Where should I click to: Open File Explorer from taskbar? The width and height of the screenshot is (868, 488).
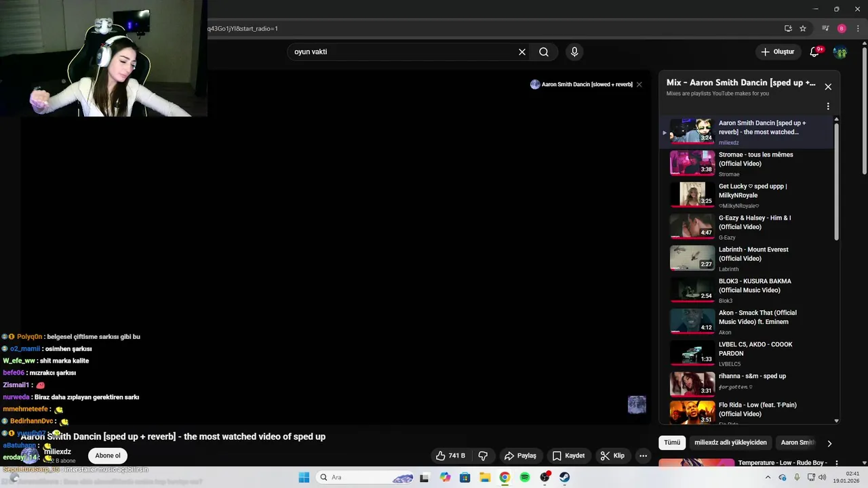[485, 477]
